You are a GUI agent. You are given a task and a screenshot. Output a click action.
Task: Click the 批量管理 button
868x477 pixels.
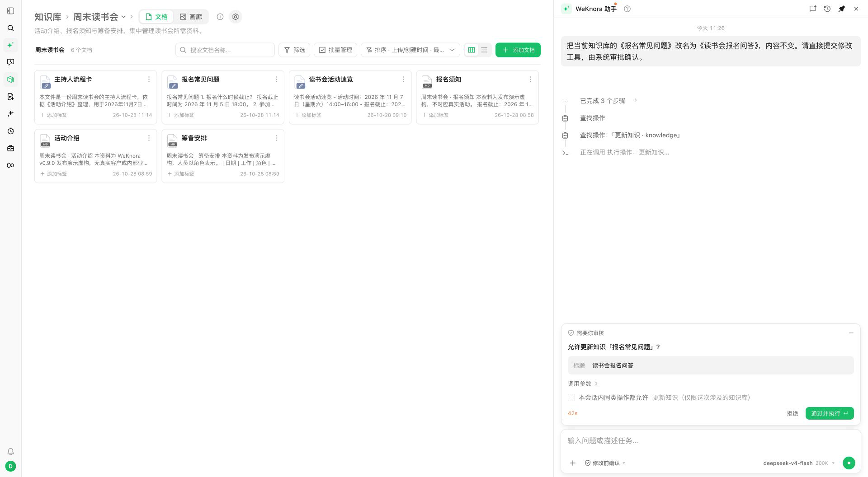(x=335, y=50)
